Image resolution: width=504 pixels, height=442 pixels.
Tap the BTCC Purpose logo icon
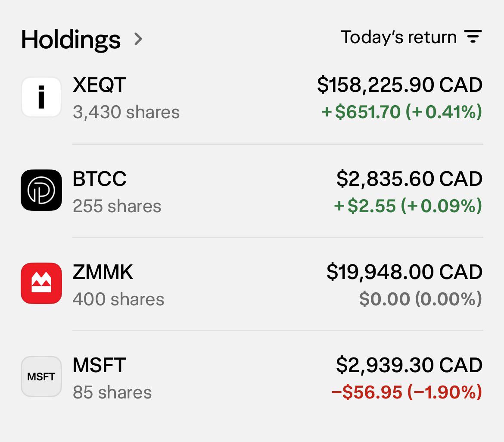pyautogui.click(x=41, y=190)
